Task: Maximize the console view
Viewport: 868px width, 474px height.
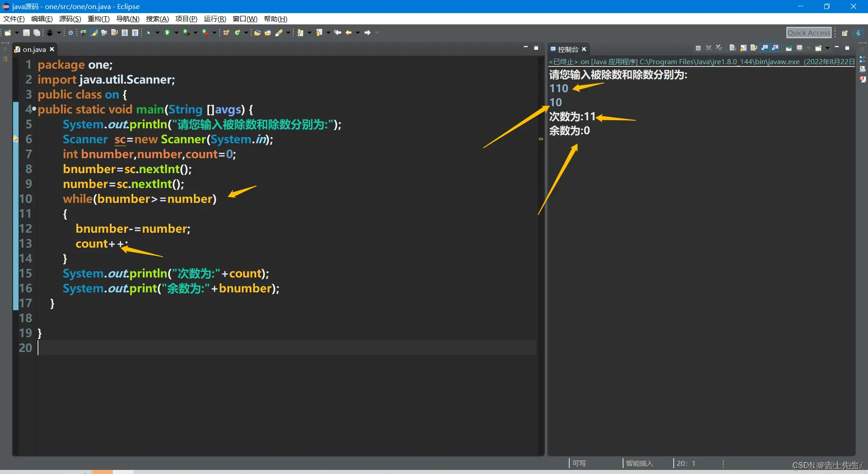Action: 847,47
